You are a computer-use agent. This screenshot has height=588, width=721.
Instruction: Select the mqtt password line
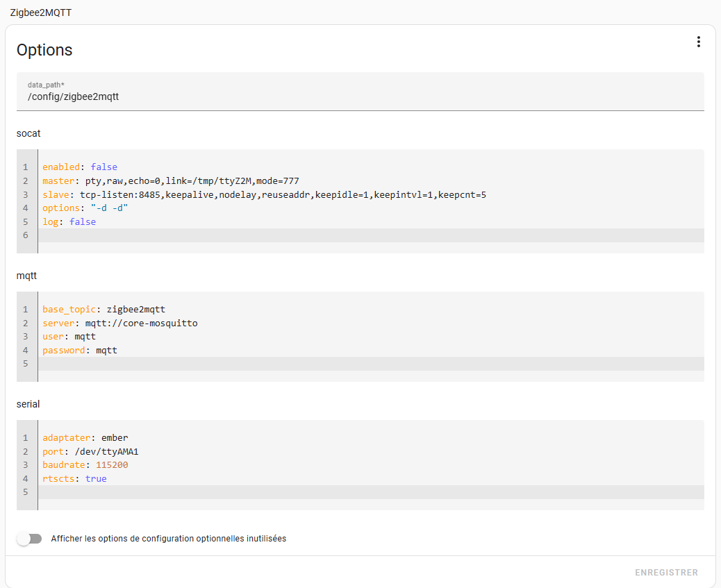pyautogui.click(x=80, y=351)
